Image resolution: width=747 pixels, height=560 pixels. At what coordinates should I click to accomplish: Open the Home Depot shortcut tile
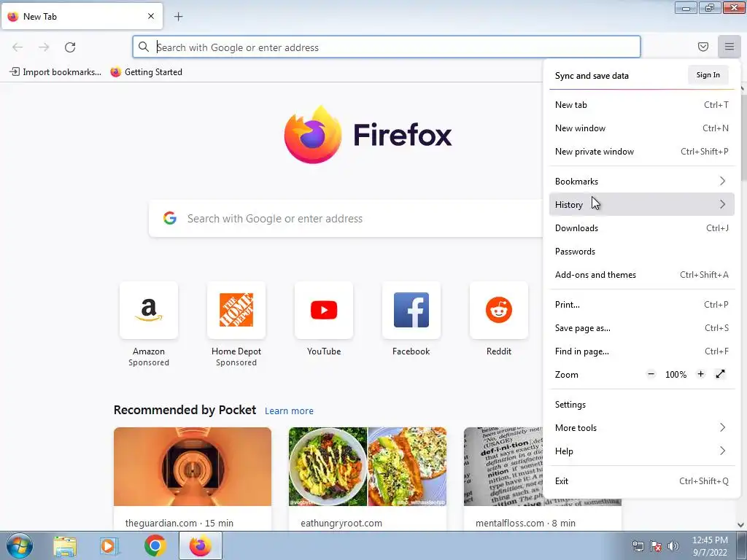point(236,310)
